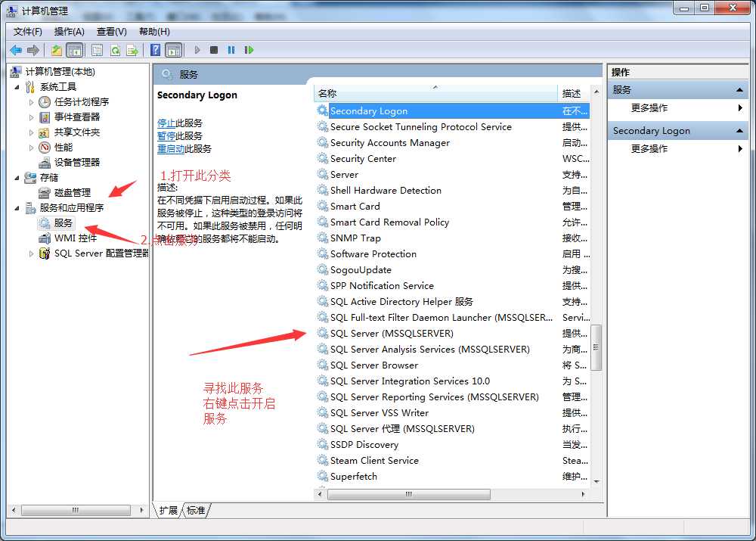Select the SQL Server VSS Writer service
The height and width of the screenshot is (541, 756).
(x=379, y=413)
